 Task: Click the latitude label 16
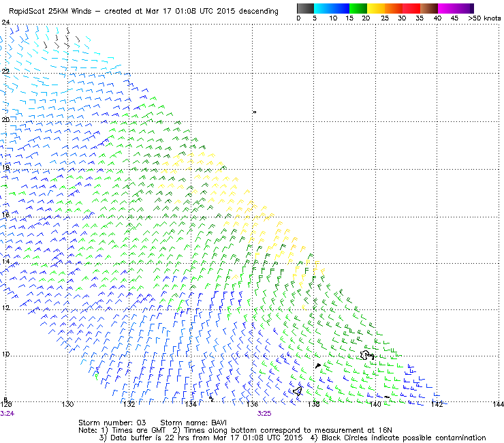point(5,215)
